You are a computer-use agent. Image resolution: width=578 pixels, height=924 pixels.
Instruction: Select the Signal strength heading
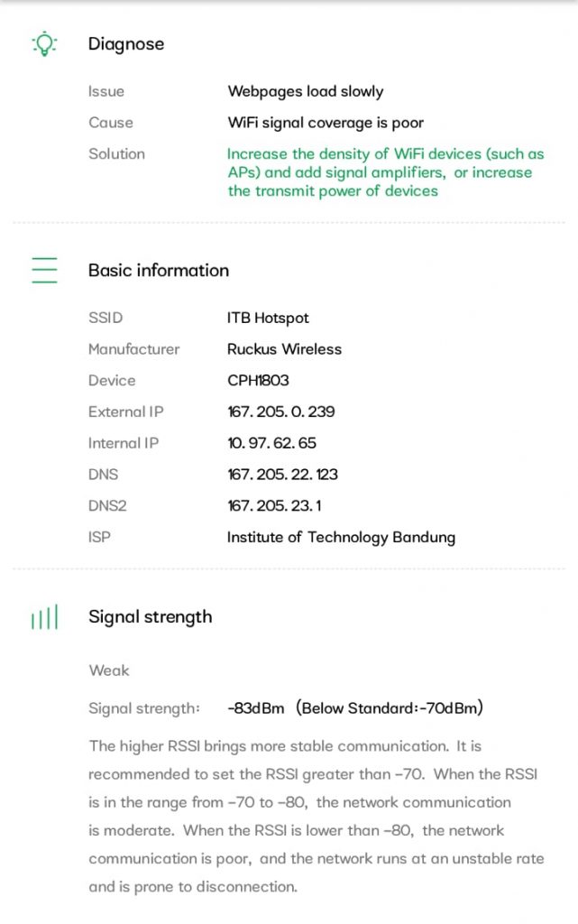click(151, 617)
